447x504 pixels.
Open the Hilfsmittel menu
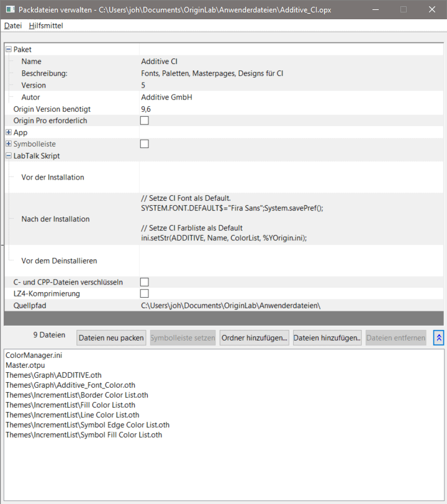pos(46,25)
